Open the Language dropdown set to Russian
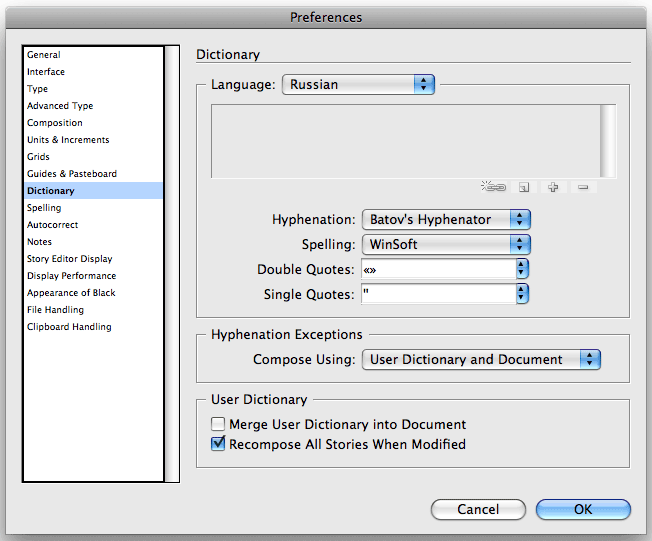652x541 pixels. point(358,85)
